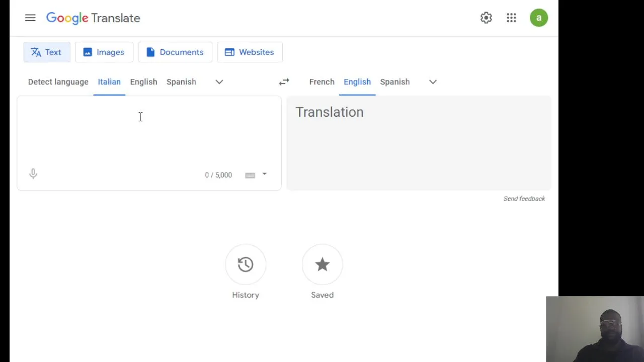Open the green account avatar
644x362 pixels.
539,18
